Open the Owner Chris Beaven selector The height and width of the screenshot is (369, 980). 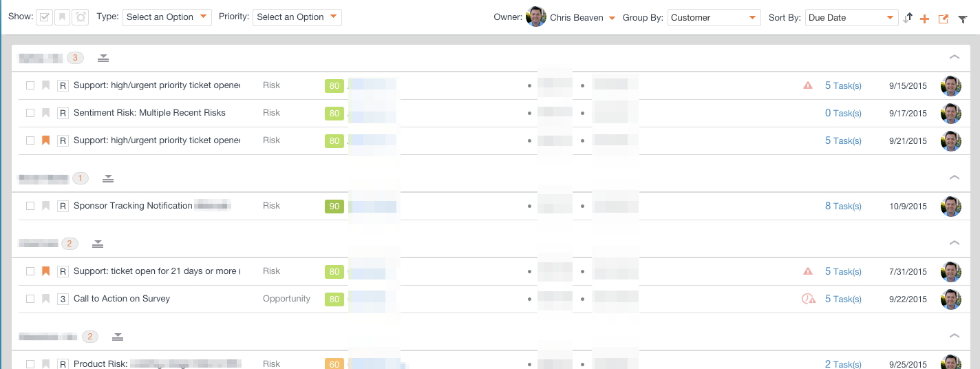click(x=571, y=17)
